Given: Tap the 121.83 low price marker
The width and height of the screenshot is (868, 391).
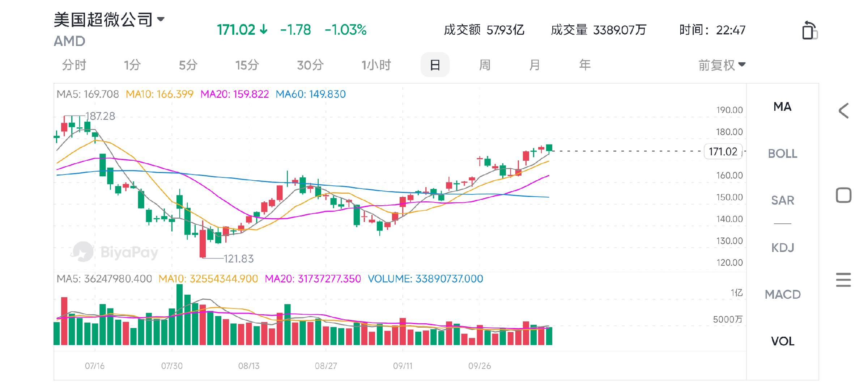Looking at the screenshot, I should (238, 258).
